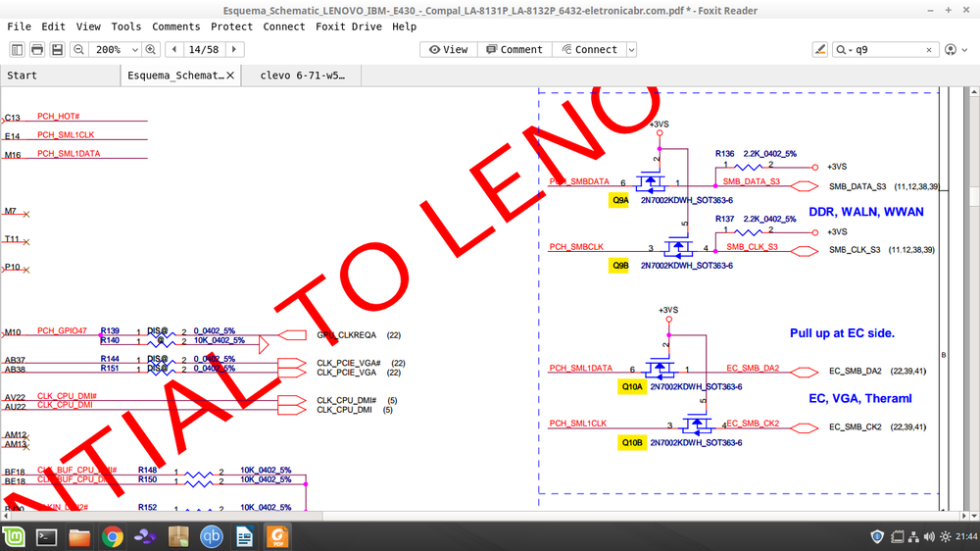Open the Edit menu
Screen dimensions: 980x551
(x=53, y=26)
